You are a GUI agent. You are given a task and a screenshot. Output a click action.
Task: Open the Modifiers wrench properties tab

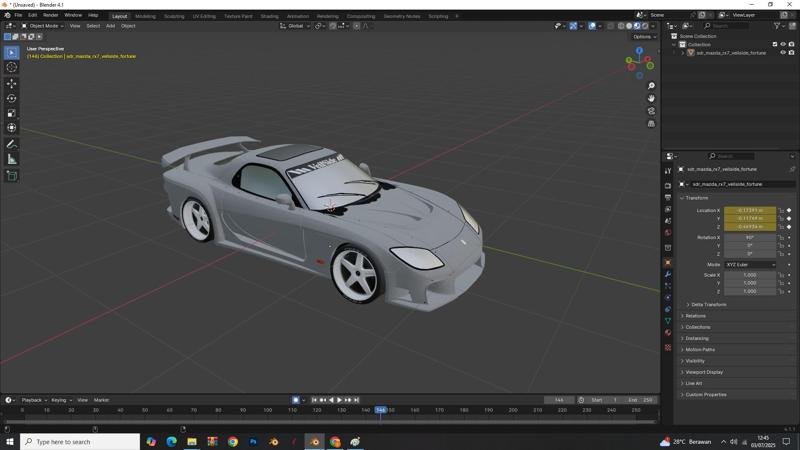[668, 274]
